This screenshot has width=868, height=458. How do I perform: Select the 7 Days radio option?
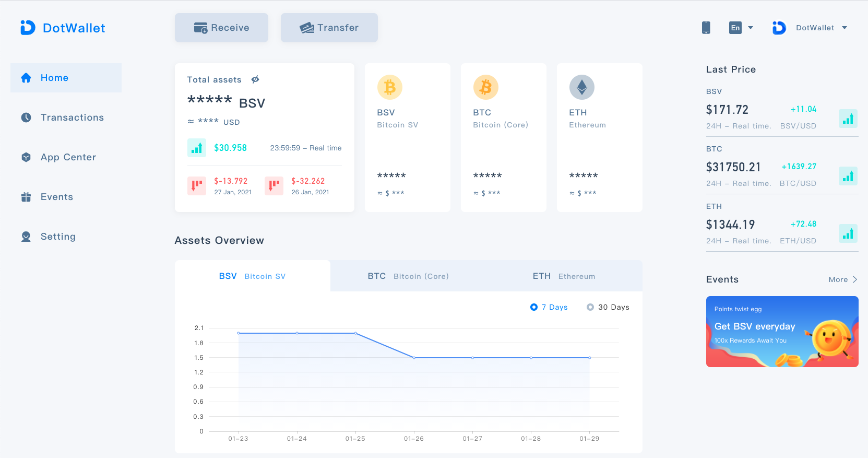(534, 307)
